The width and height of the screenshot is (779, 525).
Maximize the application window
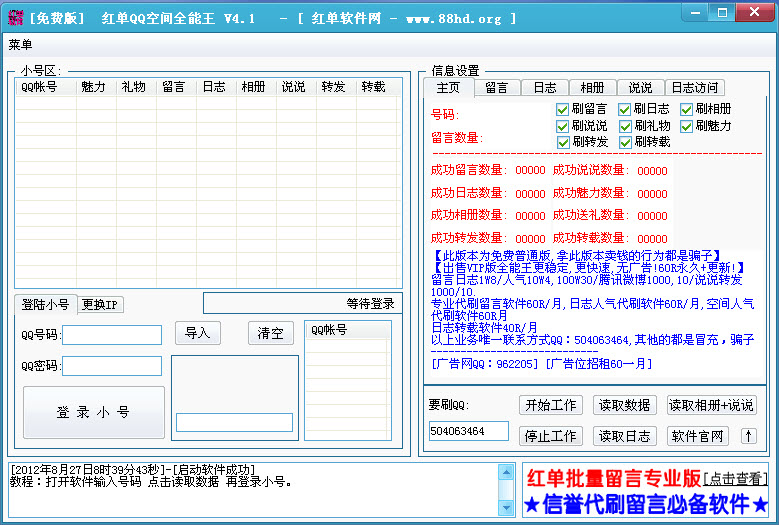[x=722, y=12]
